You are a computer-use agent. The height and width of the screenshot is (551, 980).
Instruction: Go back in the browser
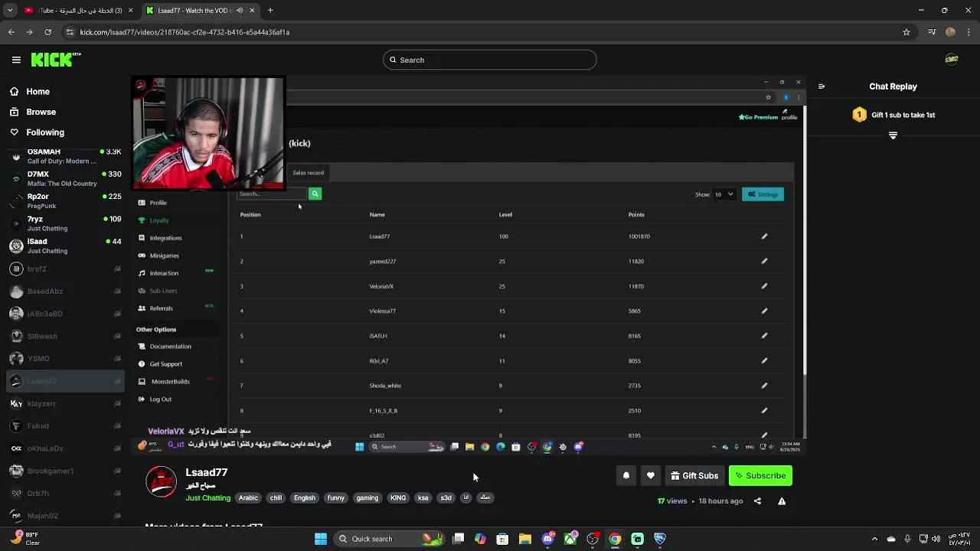click(x=11, y=32)
